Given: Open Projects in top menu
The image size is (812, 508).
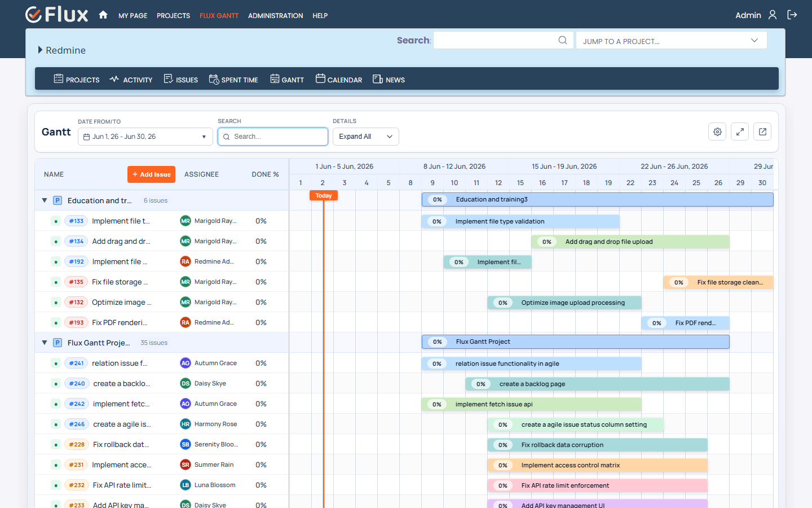Looking at the screenshot, I should [x=173, y=16].
